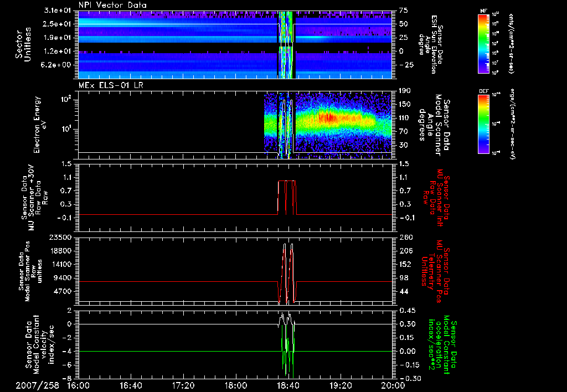Click the red high-flux region in ELS spectrogram
Image resolution: width=567 pixels, height=392 pixels.
pyautogui.click(x=329, y=117)
